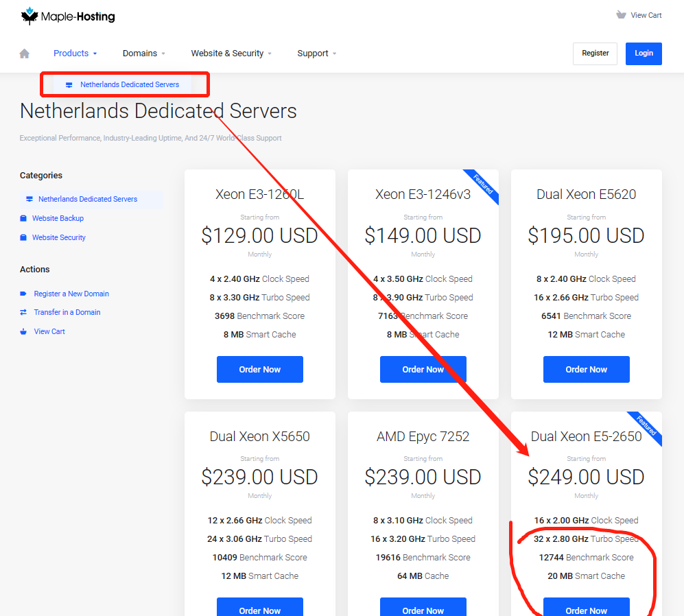Viewport: 684px width, 616px height.
Task: Click the basket icon beside View Cart
Action: pyautogui.click(x=621, y=15)
